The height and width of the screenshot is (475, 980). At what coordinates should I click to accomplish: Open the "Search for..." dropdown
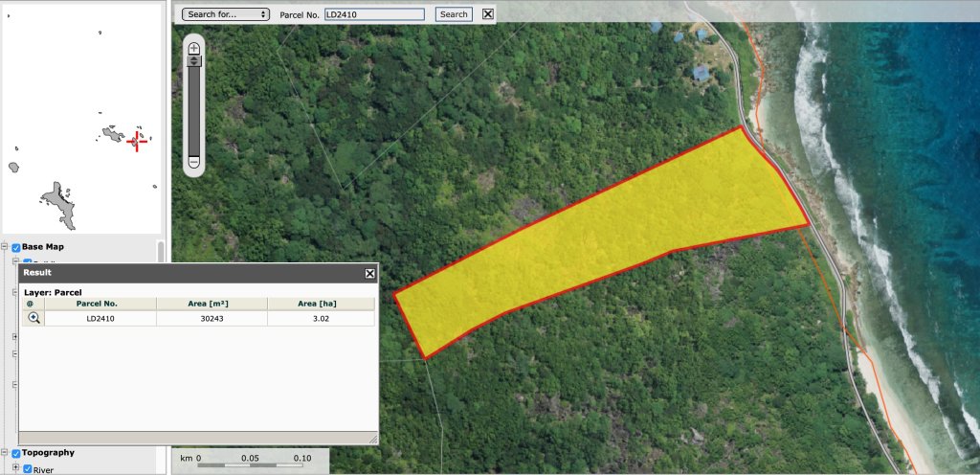[226, 14]
